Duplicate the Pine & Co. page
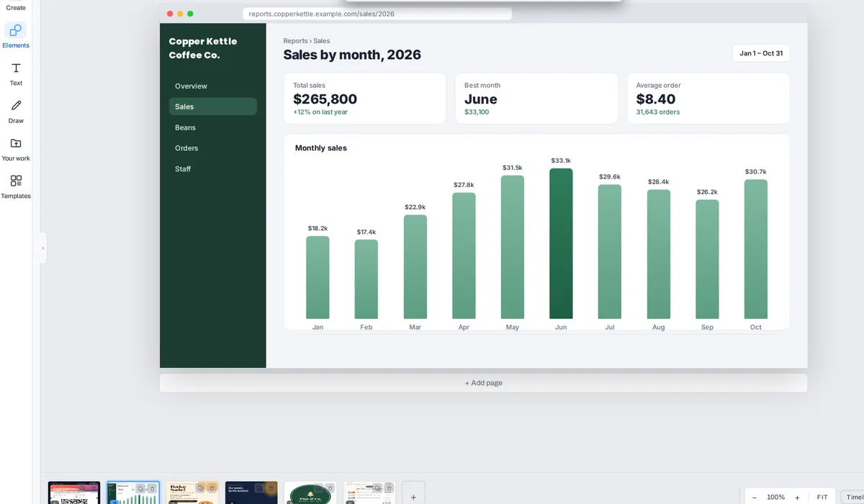The height and width of the screenshot is (504, 864). [318, 488]
